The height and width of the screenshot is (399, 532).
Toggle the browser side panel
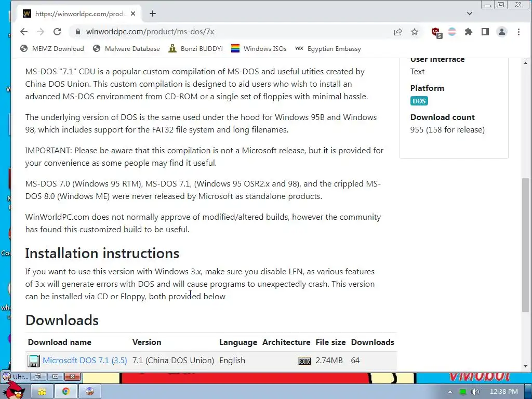[x=485, y=32]
